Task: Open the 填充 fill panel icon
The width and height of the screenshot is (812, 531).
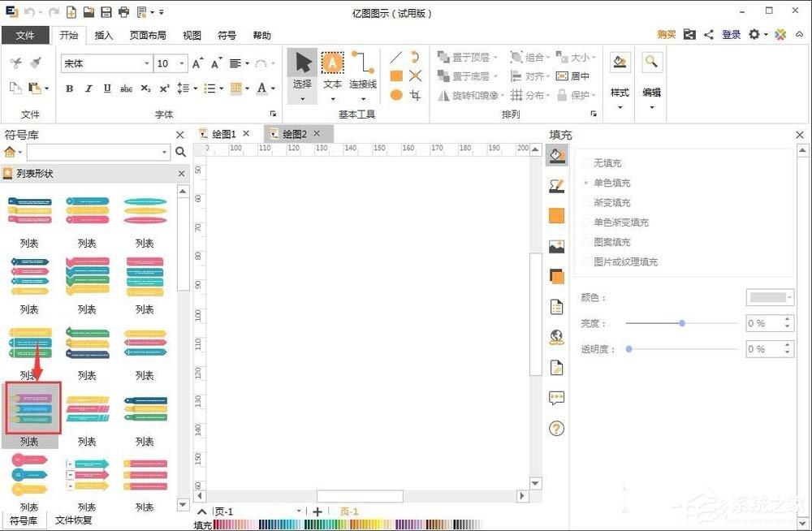Action: click(556, 156)
